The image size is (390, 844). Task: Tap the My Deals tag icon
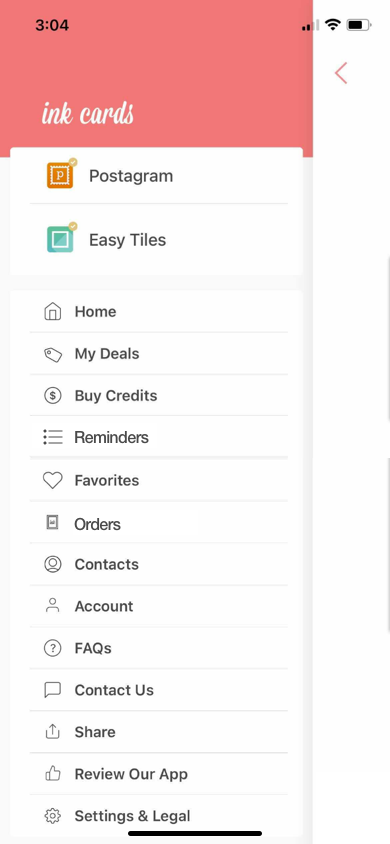tap(53, 354)
